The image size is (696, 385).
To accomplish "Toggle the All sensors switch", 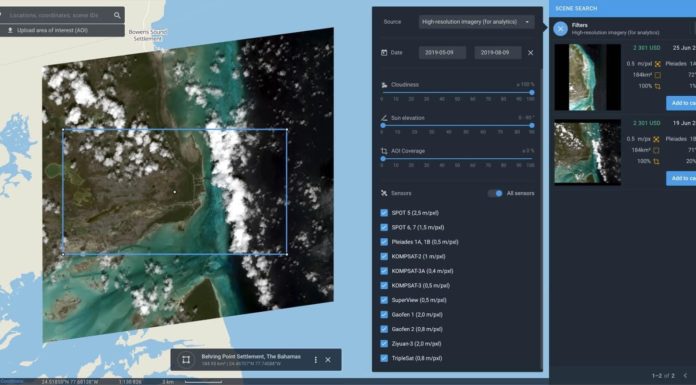I will pos(496,194).
